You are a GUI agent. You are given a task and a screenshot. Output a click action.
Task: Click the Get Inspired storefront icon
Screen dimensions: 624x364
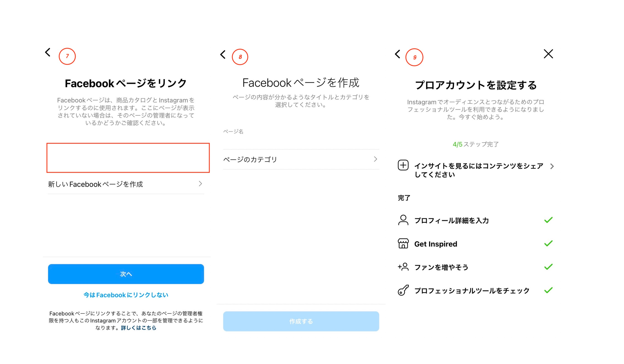click(x=403, y=244)
